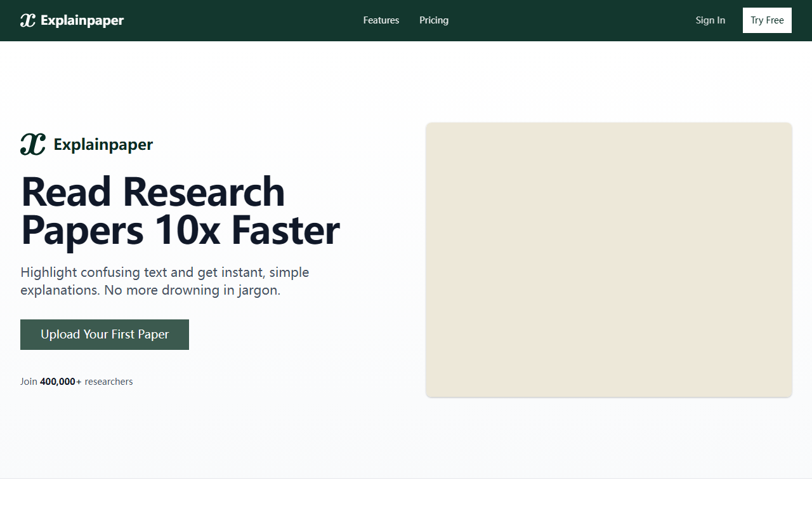812x508 pixels.
Task: Click the Explainpaper brand name in navbar
Action: tap(82, 20)
